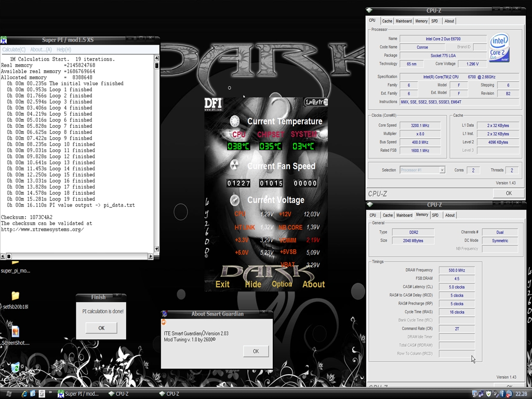Click Super PI scrollbar down arrow

click(x=156, y=249)
